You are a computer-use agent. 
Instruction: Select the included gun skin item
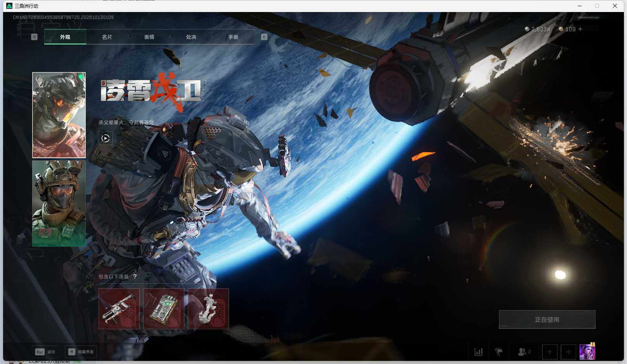click(x=119, y=309)
